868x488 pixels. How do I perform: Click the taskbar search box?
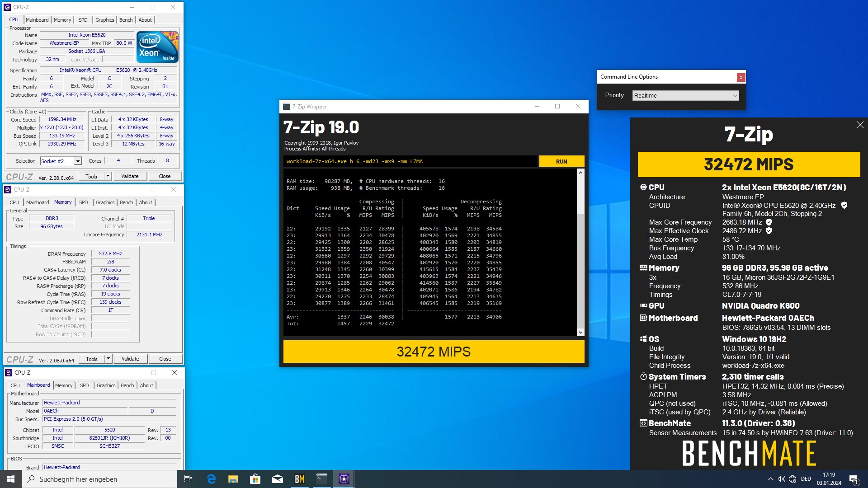(99, 479)
